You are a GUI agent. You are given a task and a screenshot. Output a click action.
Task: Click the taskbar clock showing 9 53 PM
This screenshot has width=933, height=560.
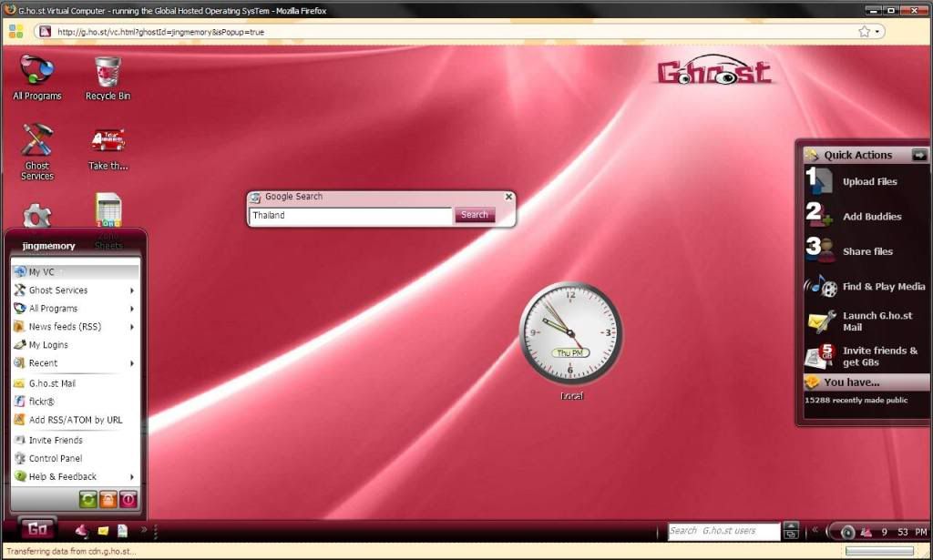point(903,532)
